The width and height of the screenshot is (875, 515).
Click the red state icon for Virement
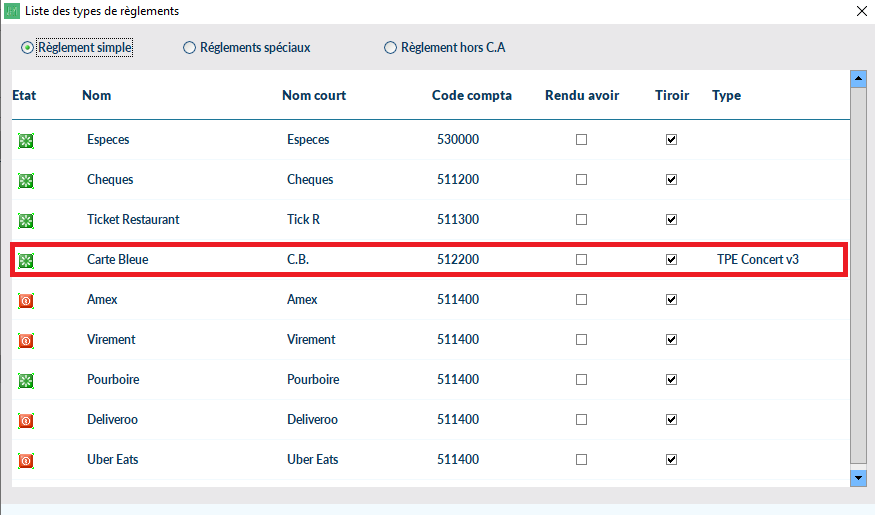click(26, 340)
